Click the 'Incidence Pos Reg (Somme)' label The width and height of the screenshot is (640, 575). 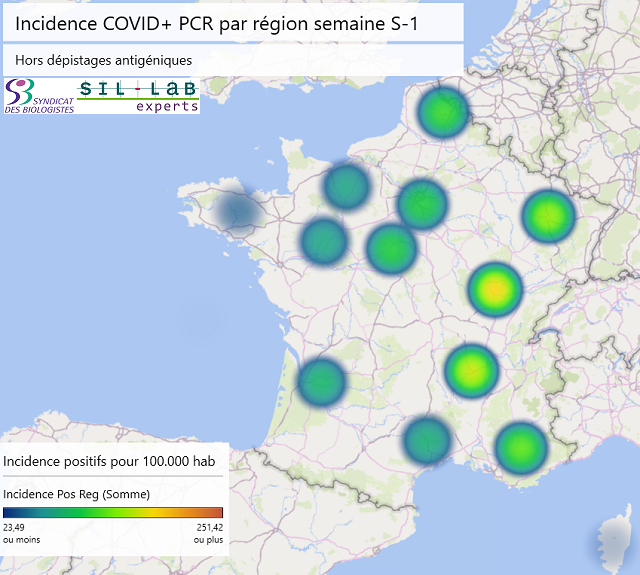(x=76, y=494)
